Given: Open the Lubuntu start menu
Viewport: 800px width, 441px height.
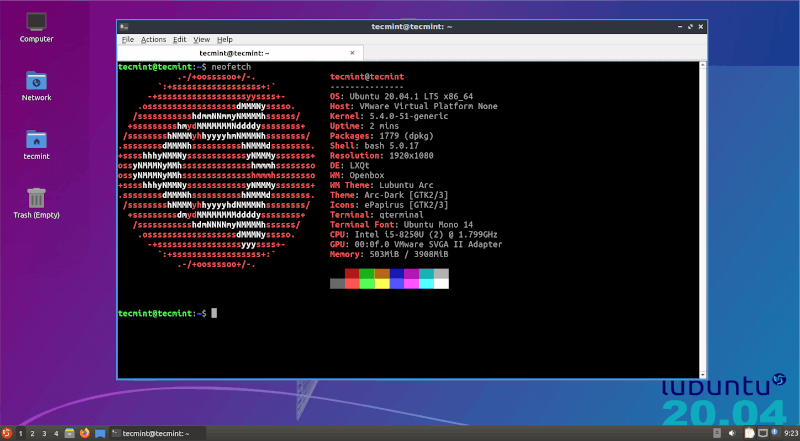Looking at the screenshot, I should point(7,433).
